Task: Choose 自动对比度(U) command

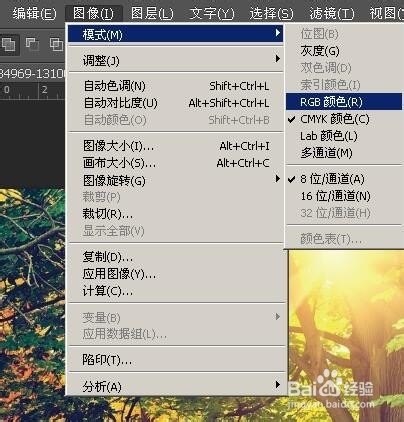Action: (175, 103)
